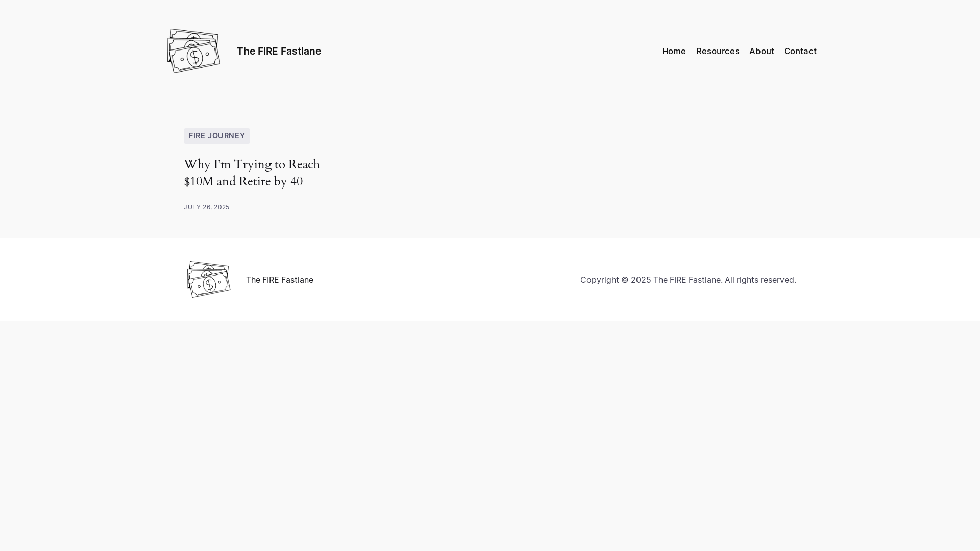Click the July 26, 2025 post date
The width and height of the screenshot is (980, 551).
click(x=207, y=207)
